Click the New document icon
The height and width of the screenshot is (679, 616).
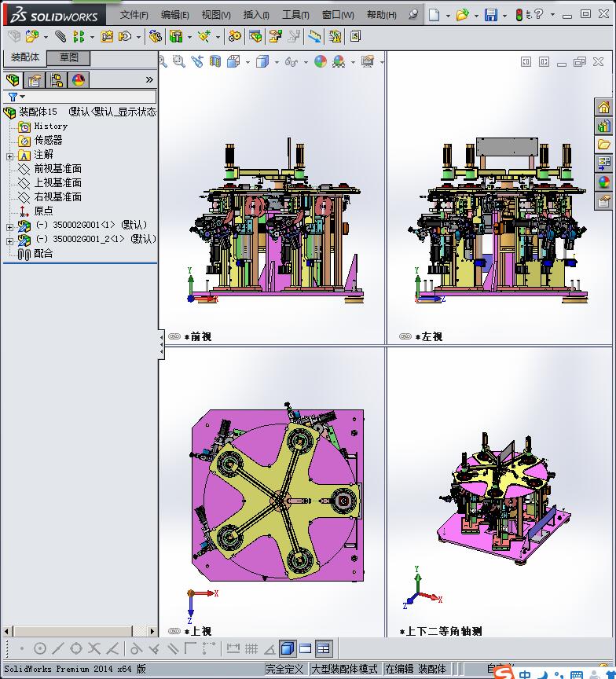pyautogui.click(x=434, y=15)
